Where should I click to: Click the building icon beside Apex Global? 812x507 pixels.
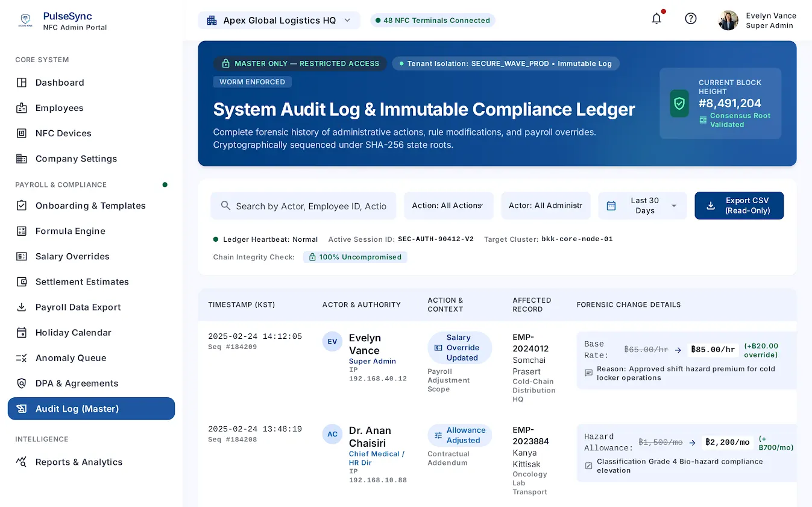pos(212,20)
